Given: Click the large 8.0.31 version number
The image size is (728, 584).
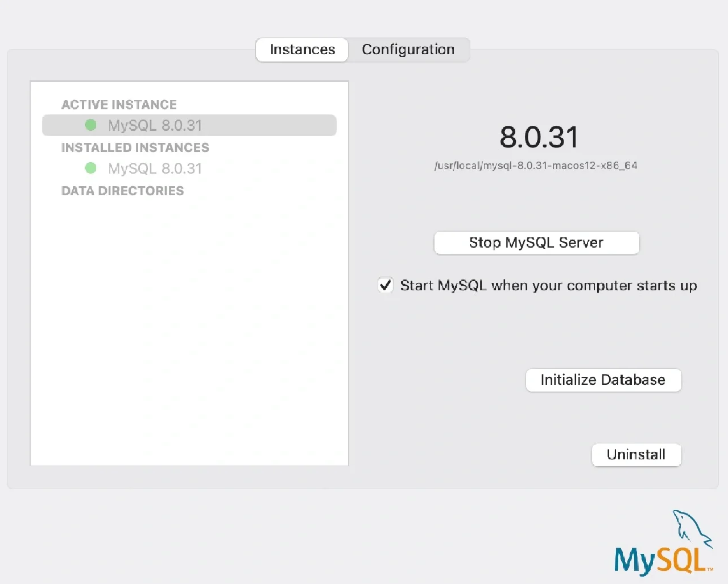Looking at the screenshot, I should 539,137.
